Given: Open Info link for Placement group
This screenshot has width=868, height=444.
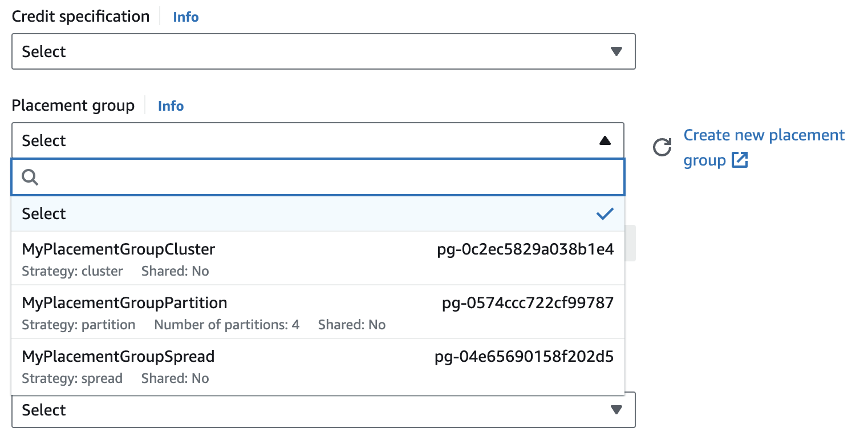Looking at the screenshot, I should tap(171, 106).
